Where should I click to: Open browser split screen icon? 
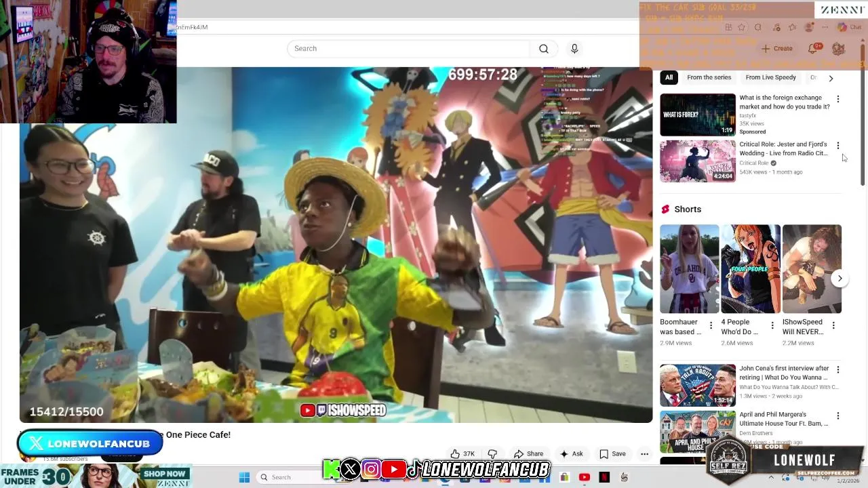click(728, 27)
